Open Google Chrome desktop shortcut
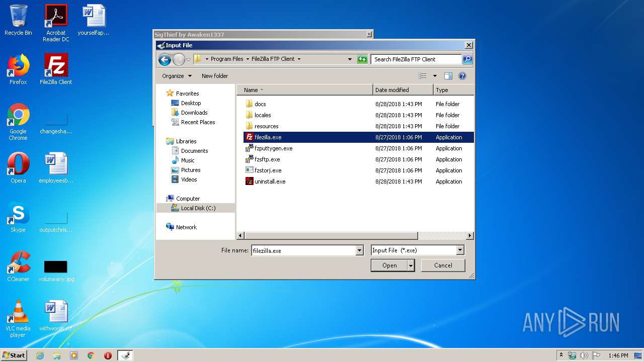 coord(18,122)
